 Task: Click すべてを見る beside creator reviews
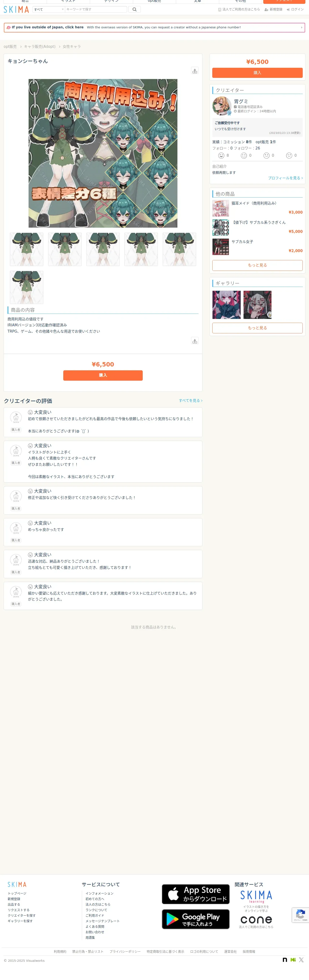191,401
